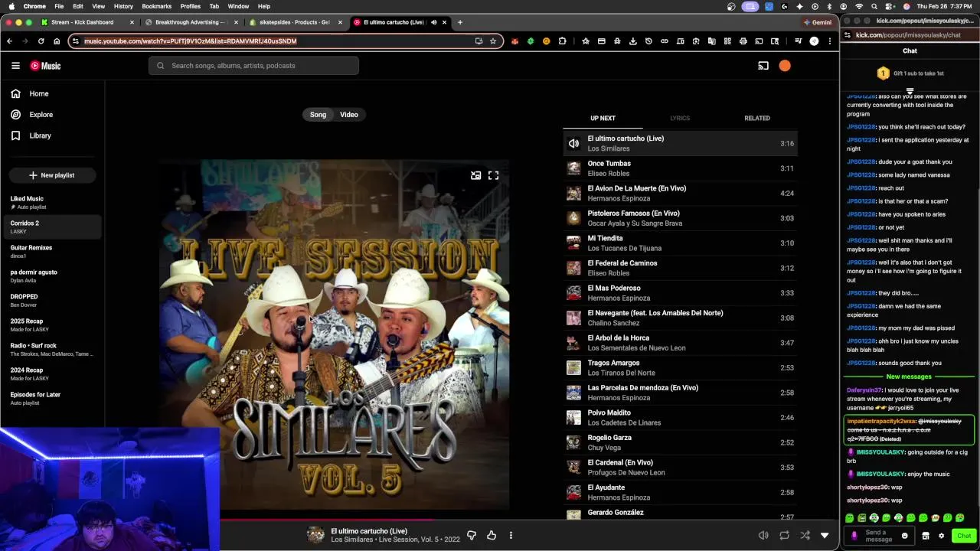Click the player bar volume icon
Screen dimensions: 980x551
pyautogui.click(x=763, y=535)
